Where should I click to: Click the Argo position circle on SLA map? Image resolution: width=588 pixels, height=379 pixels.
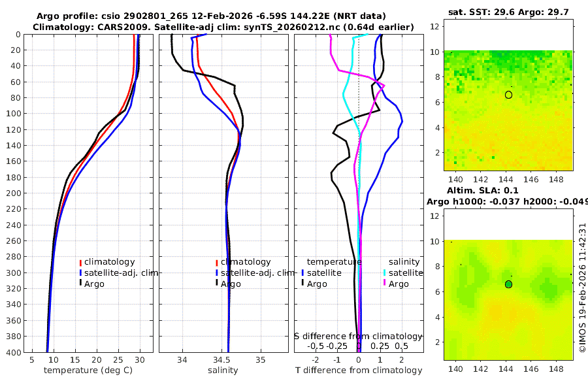(x=508, y=284)
